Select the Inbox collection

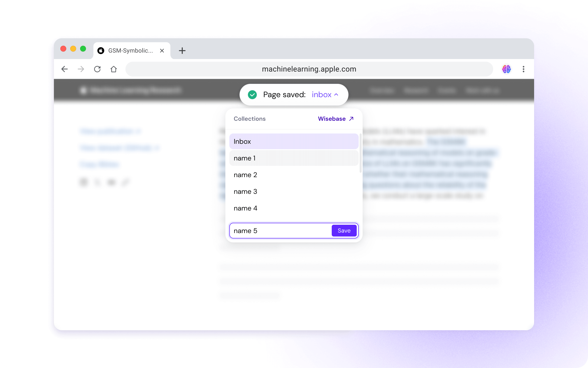tap(294, 141)
